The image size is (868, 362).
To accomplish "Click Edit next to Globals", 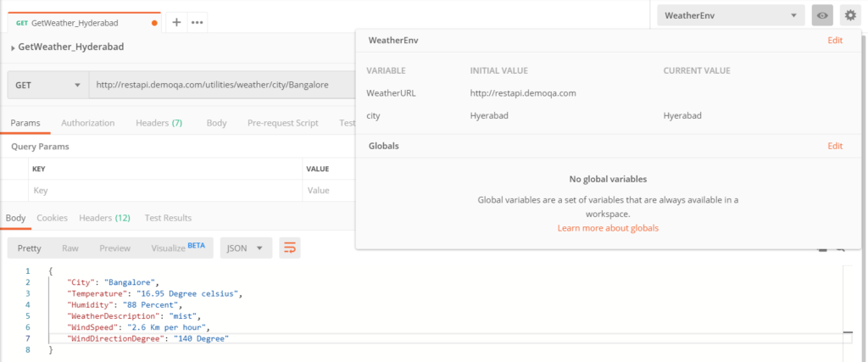I will (x=835, y=146).
